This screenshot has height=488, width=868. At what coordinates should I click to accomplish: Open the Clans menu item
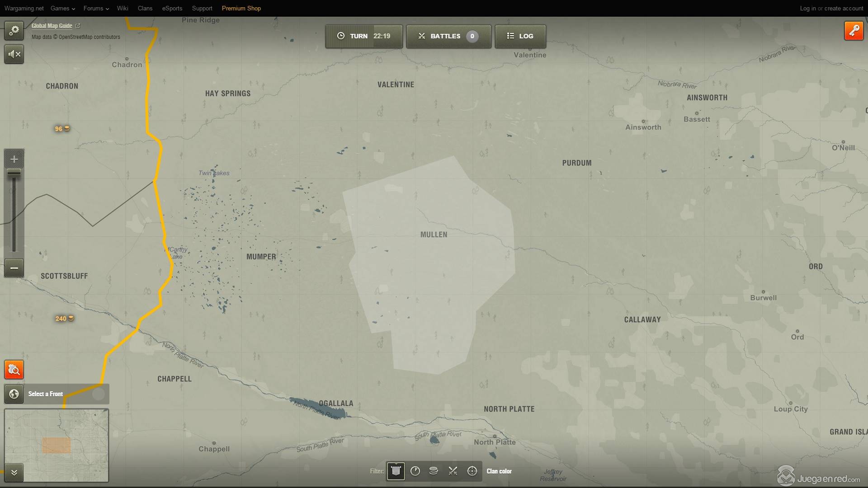(145, 8)
